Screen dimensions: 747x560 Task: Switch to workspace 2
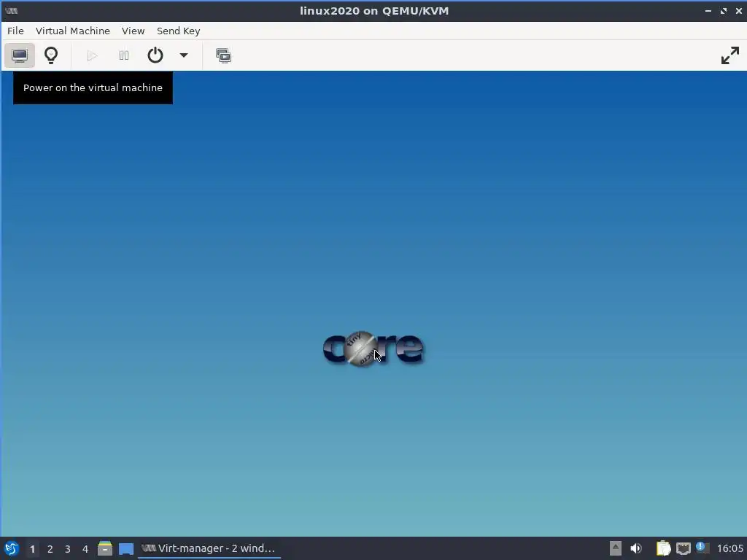tap(50, 549)
